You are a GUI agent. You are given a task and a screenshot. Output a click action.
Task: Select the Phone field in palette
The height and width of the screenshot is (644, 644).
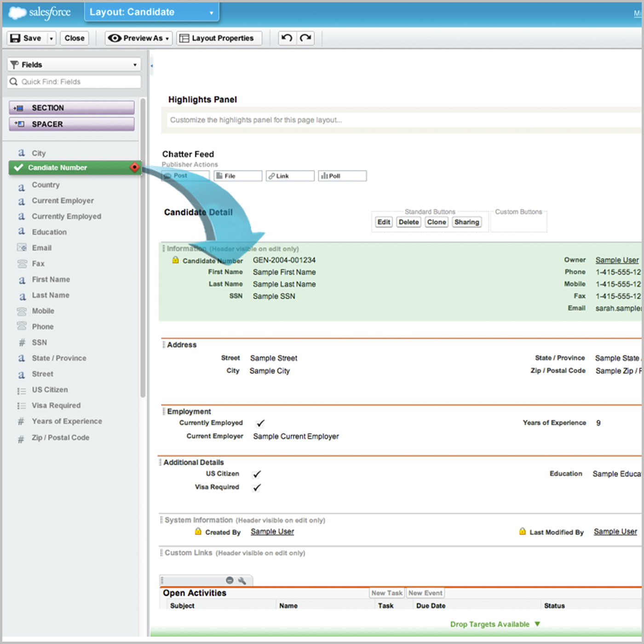(43, 327)
